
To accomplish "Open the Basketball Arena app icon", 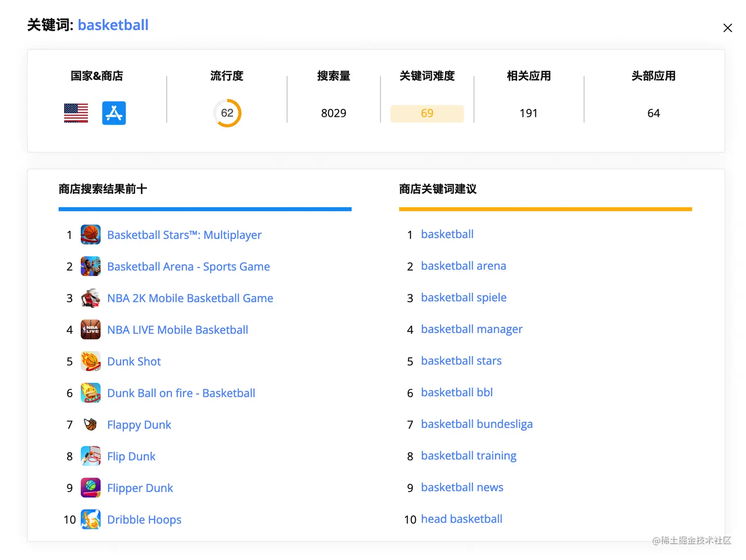I will coord(90,266).
